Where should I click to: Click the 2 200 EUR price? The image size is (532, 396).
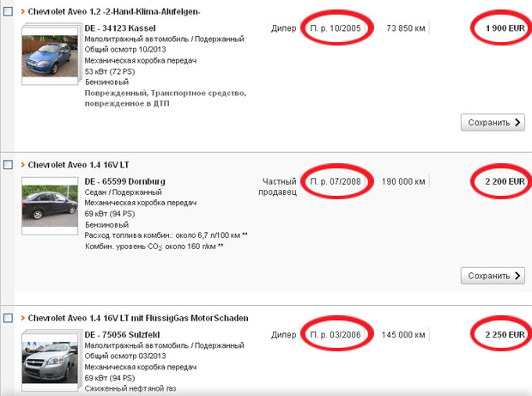tap(505, 182)
